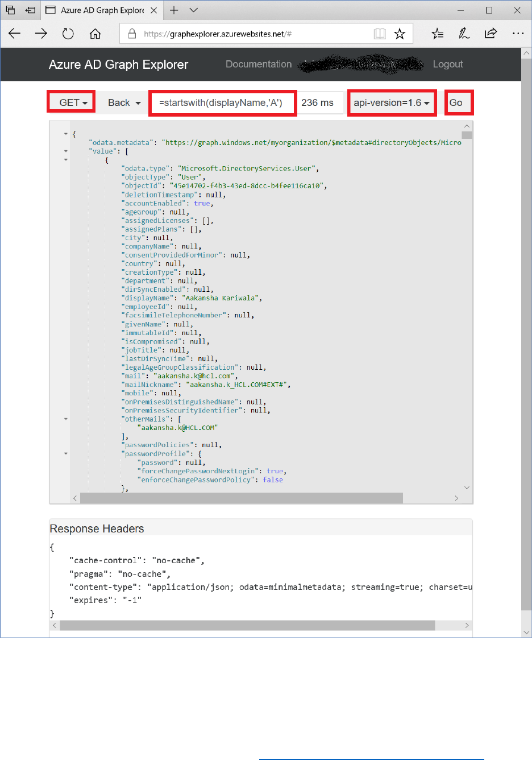Collapse the "value" array node
532x760 pixels.
click(x=66, y=151)
